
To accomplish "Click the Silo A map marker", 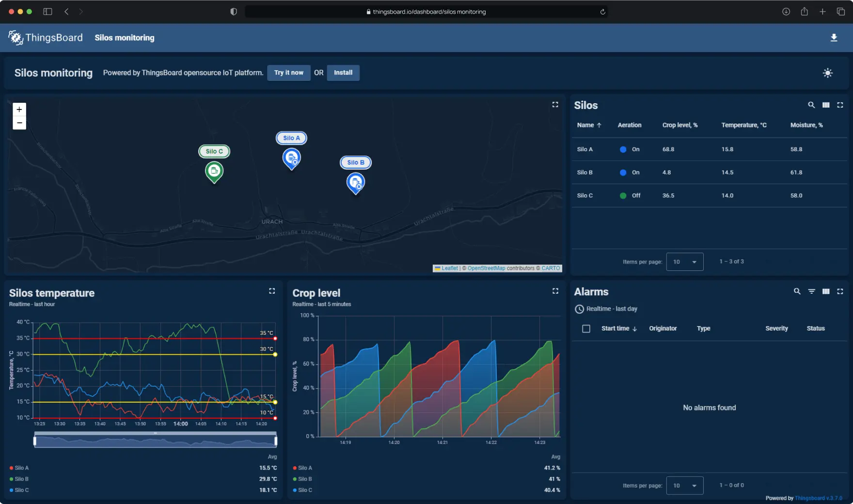I will coord(291,159).
